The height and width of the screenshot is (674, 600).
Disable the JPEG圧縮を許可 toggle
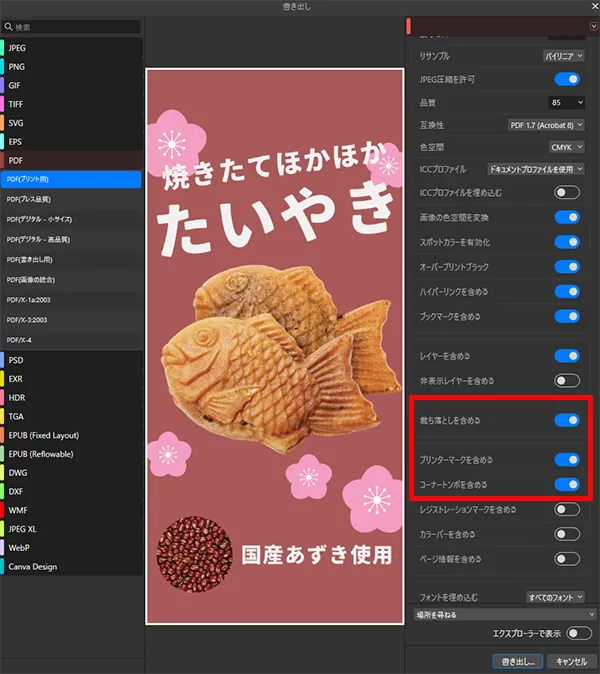pos(567,79)
